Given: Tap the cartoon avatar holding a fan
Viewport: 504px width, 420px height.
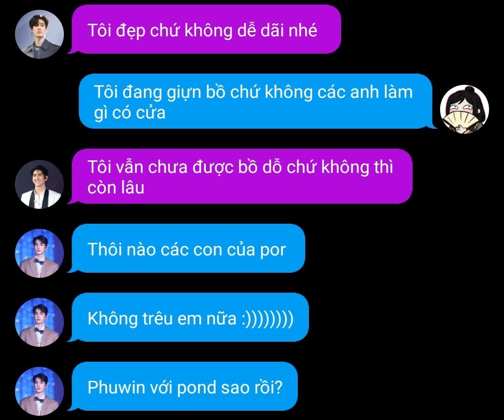Looking at the screenshot, I should (x=464, y=109).
